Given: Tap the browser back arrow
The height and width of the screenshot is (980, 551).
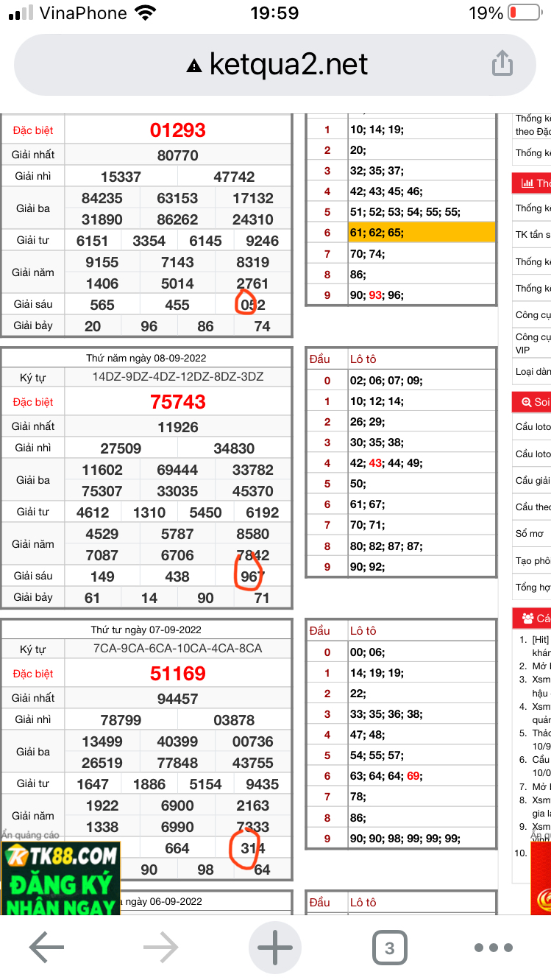Looking at the screenshot, I should (x=46, y=947).
